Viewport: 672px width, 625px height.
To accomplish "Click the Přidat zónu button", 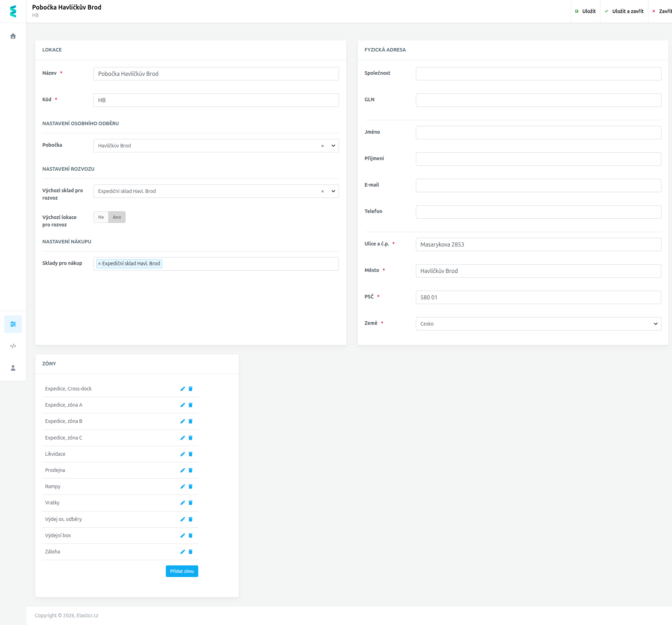I will (x=182, y=571).
